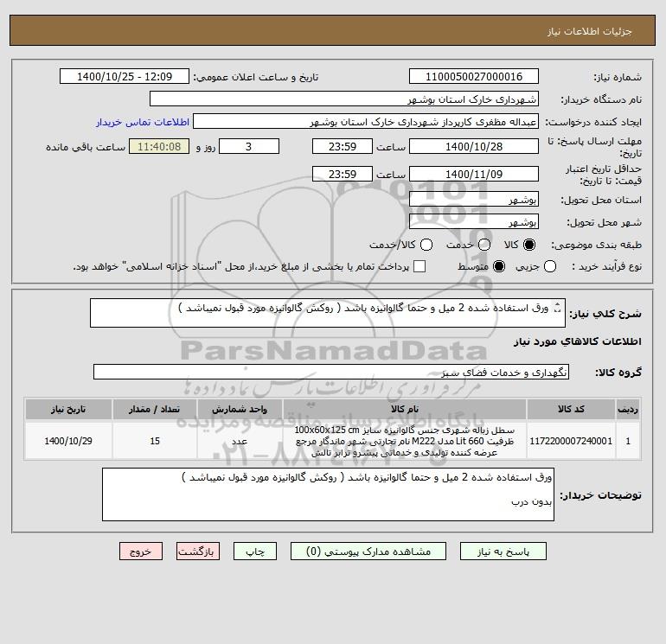
Task: Click the announcement date field 1400/10/25 - 12:09
Action: coord(124,76)
